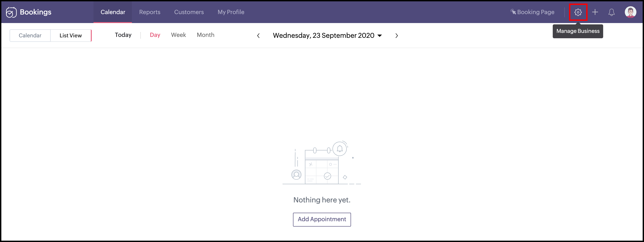The height and width of the screenshot is (242, 644).
Task: Click the Add Appointment button
Action: coord(322,219)
